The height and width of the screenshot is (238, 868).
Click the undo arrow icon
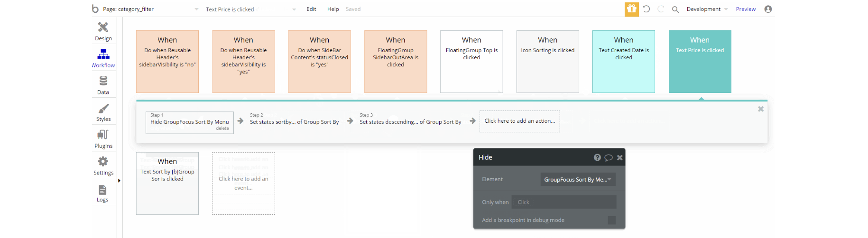point(646,9)
